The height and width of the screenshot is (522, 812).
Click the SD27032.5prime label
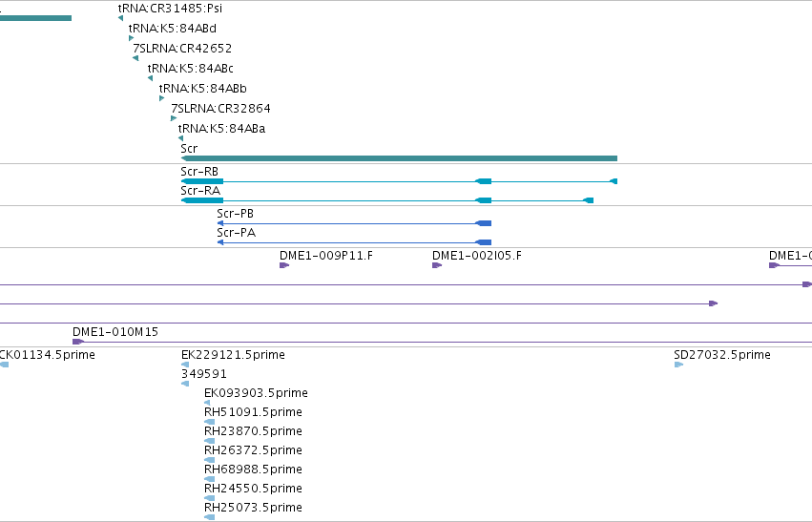click(x=722, y=355)
